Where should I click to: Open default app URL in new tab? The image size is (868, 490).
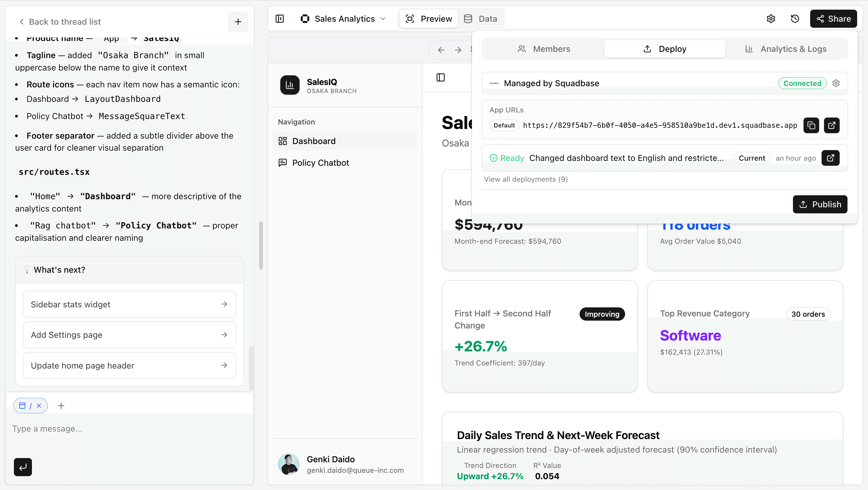[x=831, y=125]
